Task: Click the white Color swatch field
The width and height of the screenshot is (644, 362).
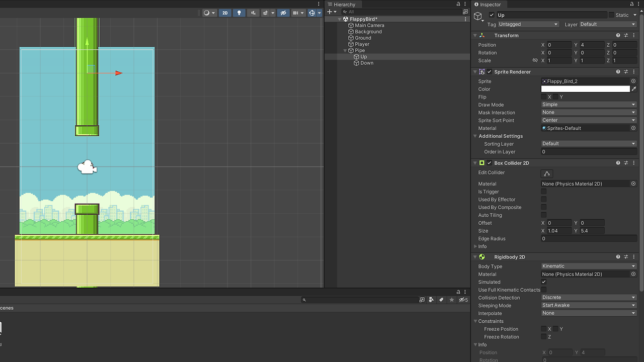Action: tap(585, 89)
